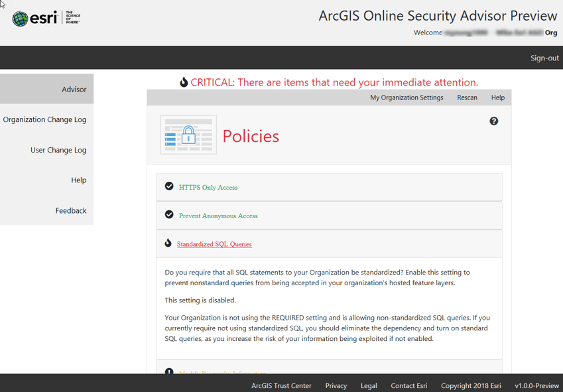The image size is (563, 392).
Task: Click the Copyright 2018 Esri text
Action: coord(471,386)
